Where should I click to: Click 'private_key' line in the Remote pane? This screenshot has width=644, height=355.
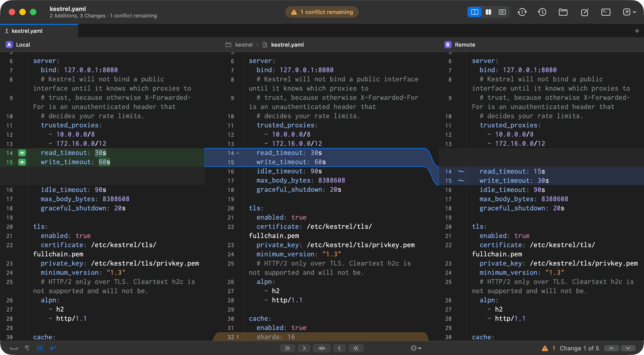[x=558, y=263]
